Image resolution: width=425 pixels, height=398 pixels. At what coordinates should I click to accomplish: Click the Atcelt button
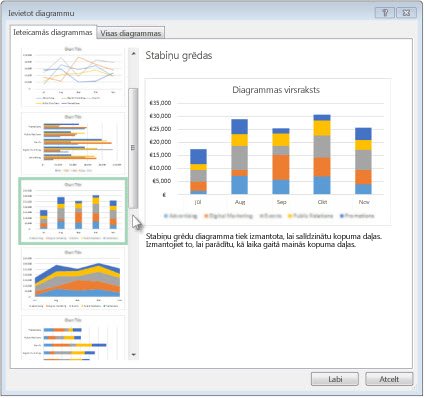[389, 379]
